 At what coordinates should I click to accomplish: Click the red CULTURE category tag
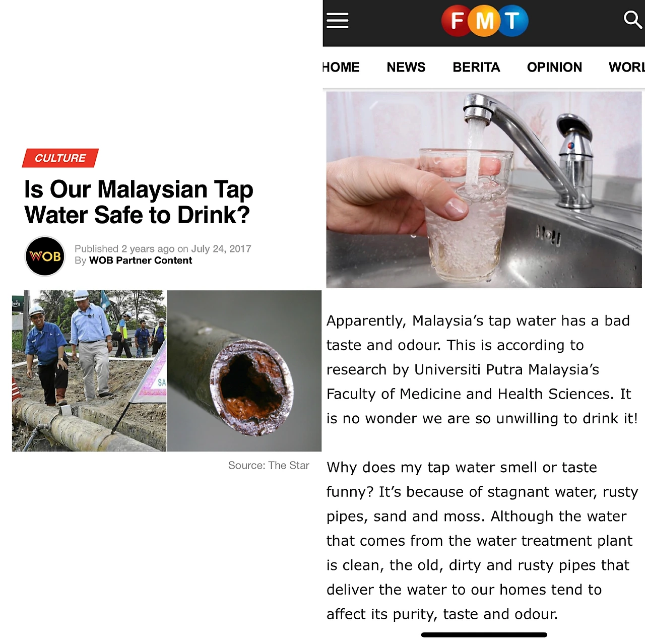click(60, 158)
